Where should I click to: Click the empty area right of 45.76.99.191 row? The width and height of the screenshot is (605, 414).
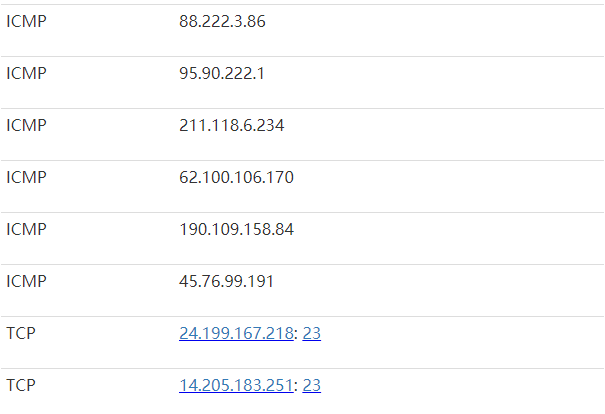click(440, 290)
